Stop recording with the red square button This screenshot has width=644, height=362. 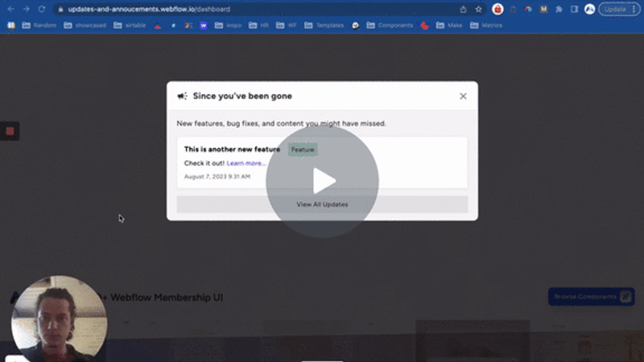[10, 131]
